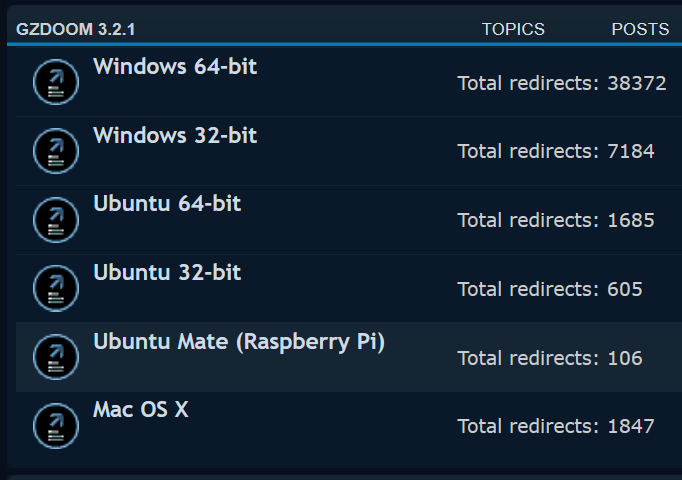Viewport: 682px width, 480px height.
Task: Click the TOPICS column header
Action: pyautogui.click(x=513, y=30)
